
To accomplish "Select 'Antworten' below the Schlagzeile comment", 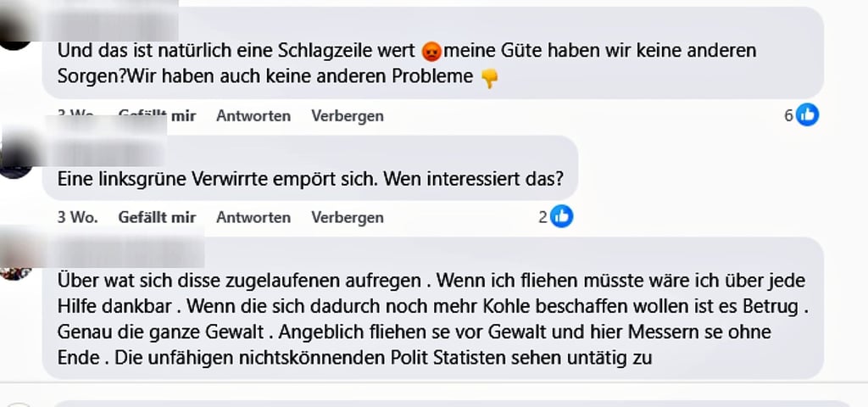I will click(x=253, y=116).
